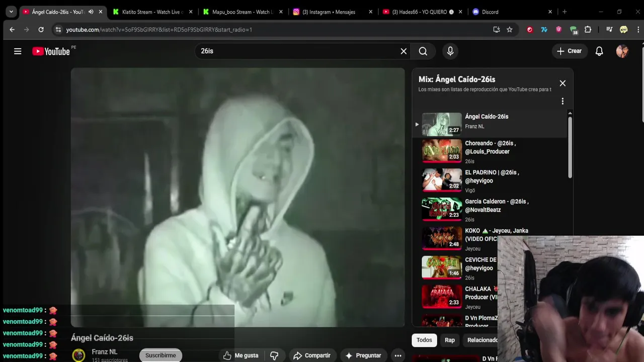This screenshot has height=362, width=644.
Task: Close the Mix playlist panel
Action: pos(562,83)
